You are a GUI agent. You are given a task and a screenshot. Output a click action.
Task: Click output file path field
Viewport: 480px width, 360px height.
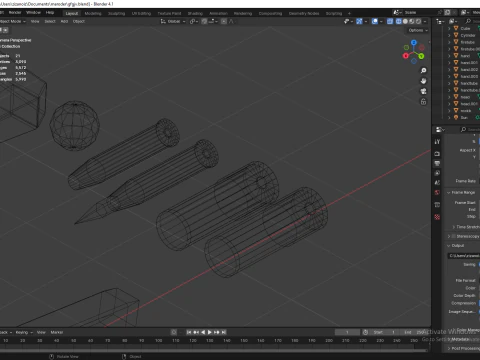(x=463, y=256)
